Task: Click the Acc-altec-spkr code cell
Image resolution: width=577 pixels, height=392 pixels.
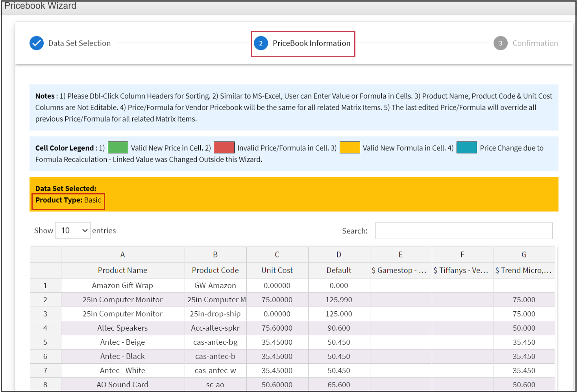Action: [215, 328]
